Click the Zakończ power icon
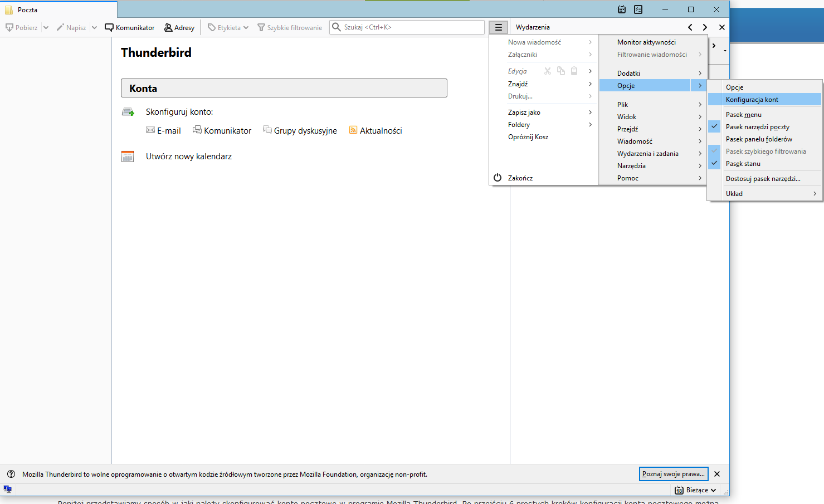824x504 pixels. (x=498, y=178)
